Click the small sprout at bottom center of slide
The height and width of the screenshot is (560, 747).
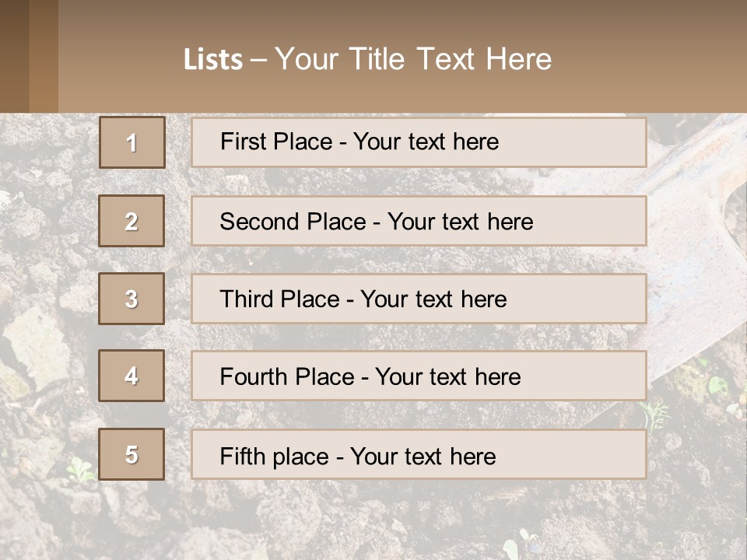(x=514, y=543)
